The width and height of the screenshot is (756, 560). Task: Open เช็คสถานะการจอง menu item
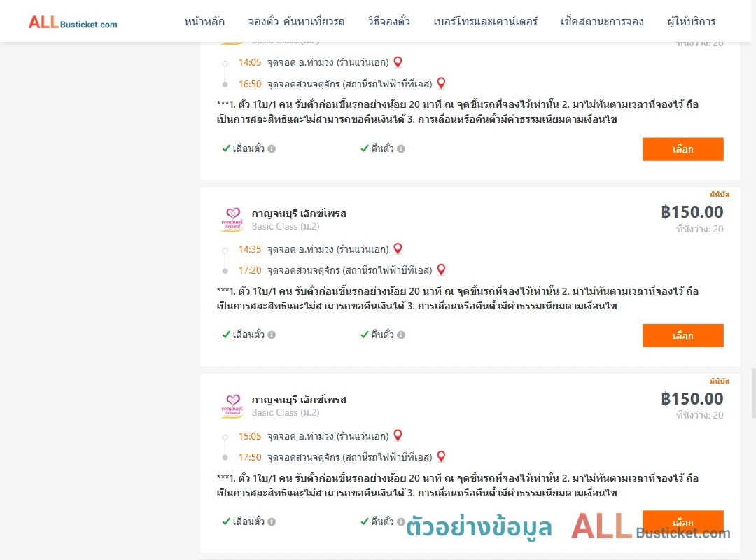[x=602, y=22]
